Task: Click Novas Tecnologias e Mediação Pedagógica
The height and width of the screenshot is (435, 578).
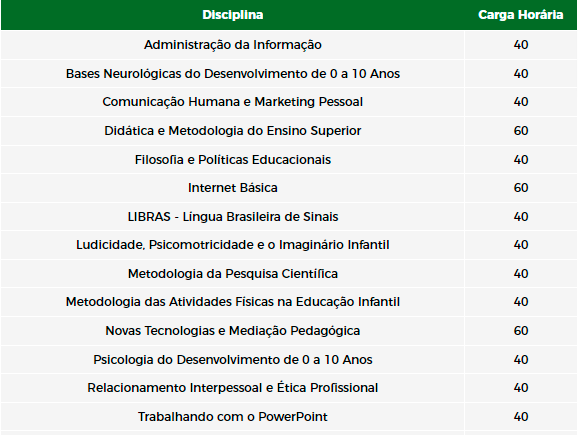Action: 233,331
